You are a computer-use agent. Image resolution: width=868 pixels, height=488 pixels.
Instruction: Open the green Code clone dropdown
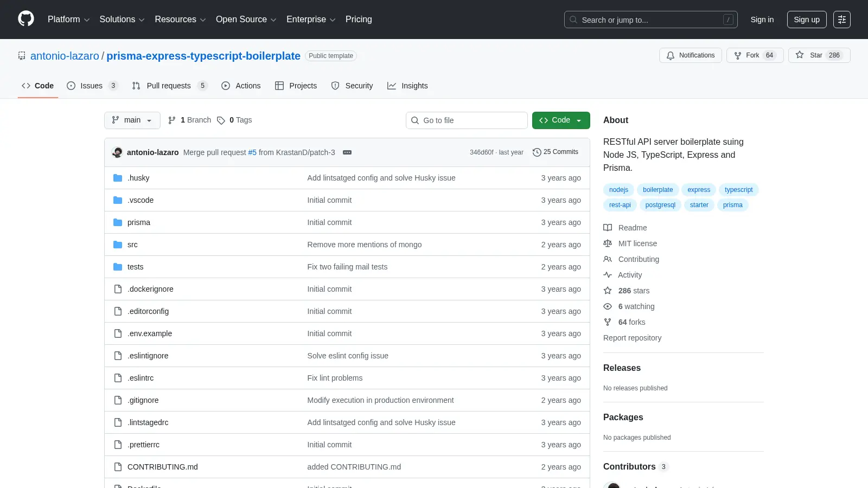point(561,120)
